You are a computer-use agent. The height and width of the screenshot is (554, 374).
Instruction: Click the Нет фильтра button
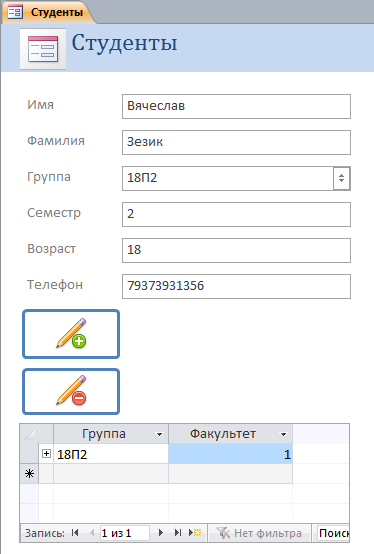260,533
